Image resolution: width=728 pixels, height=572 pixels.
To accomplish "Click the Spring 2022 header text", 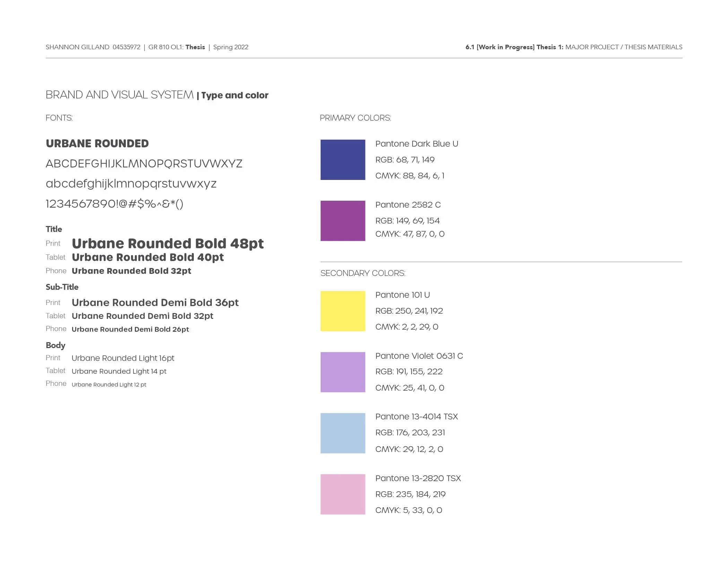I will tap(231, 47).
